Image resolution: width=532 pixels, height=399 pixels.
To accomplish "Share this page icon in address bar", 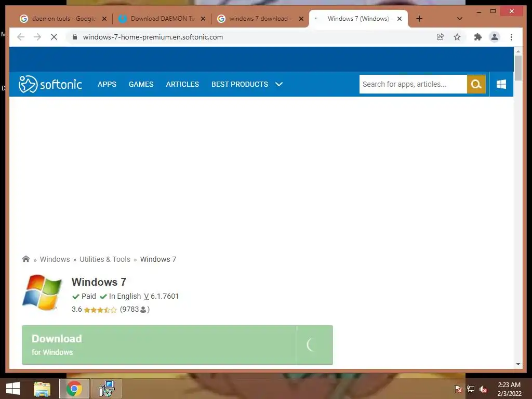I will tap(441, 37).
